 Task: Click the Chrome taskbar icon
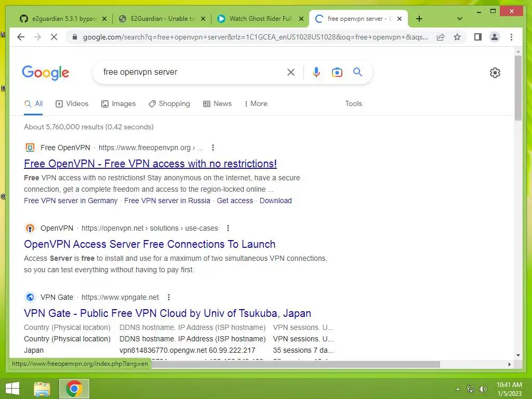point(74,389)
